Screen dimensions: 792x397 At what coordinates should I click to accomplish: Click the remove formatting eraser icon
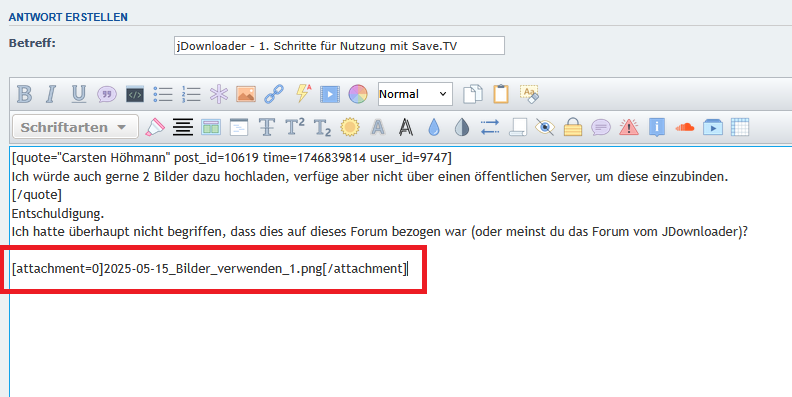click(529, 94)
